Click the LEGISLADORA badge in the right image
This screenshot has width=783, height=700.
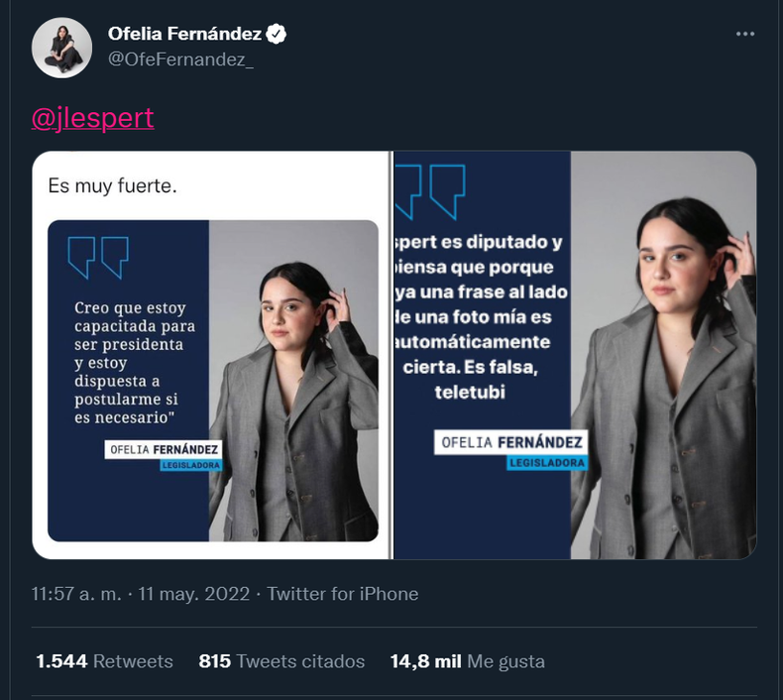(546, 463)
